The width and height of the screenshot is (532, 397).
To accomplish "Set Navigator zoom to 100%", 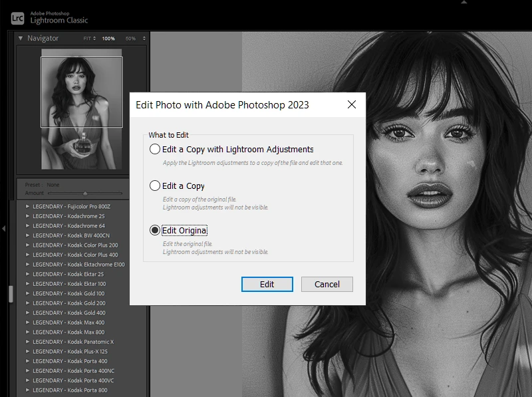I will click(108, 39).
